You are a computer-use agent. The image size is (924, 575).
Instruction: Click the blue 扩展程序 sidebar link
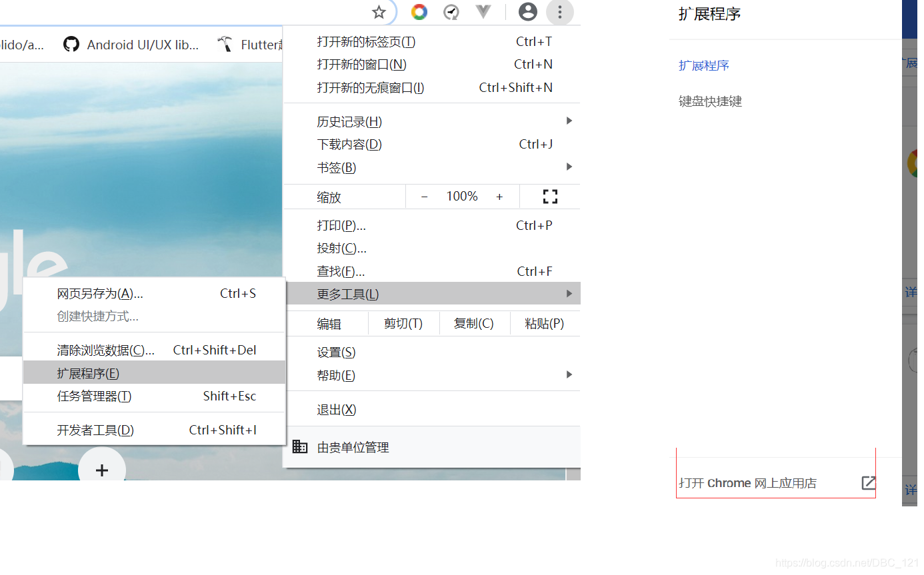(703, 65)
